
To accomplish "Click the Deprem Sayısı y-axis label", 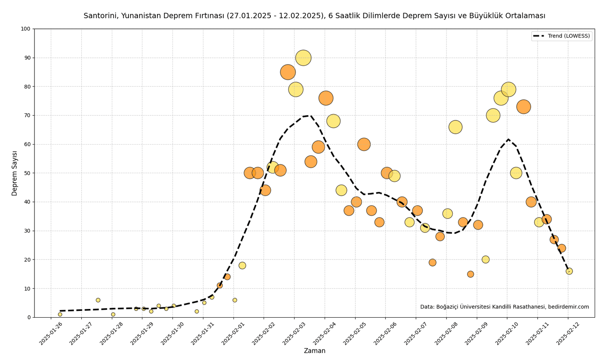I will (15, 173).
